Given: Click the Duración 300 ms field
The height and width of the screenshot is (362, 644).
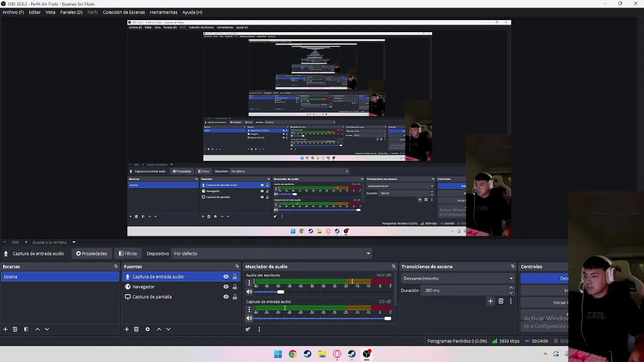Looking at the screenshot, I should pyautogui.click(x=465, y=291).
